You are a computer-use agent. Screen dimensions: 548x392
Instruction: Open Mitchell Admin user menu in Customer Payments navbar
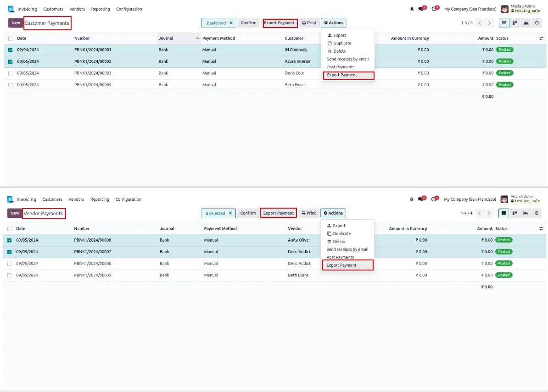[x=521, y=9]
